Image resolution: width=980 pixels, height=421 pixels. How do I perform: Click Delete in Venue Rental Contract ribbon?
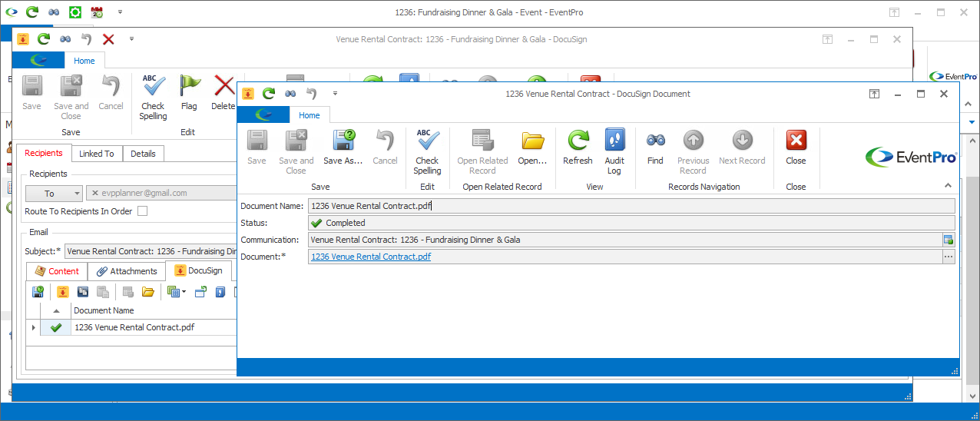tap(223, 93)
